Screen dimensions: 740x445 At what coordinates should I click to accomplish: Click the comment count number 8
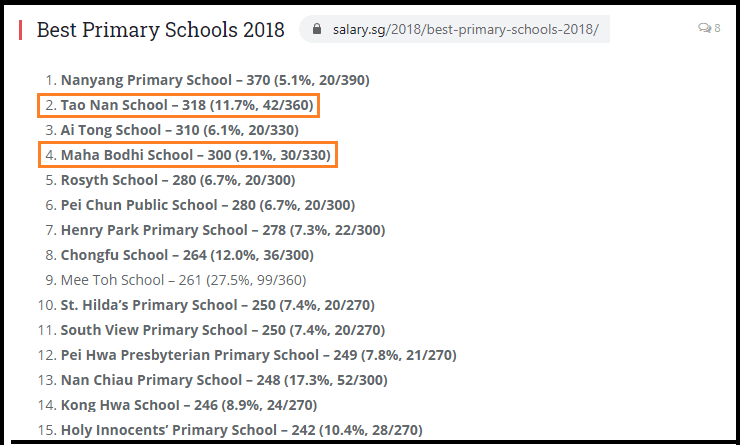pyautogui.click(x=717, y=29)
